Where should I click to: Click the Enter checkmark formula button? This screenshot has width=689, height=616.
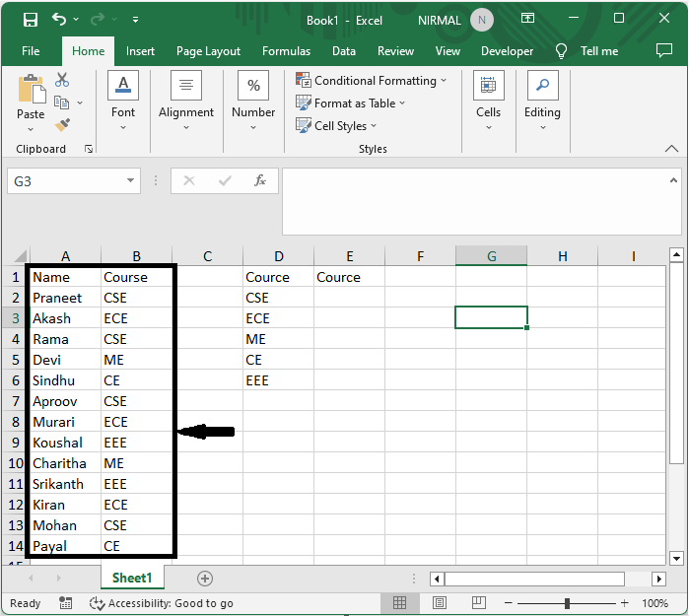coord(225,180)
